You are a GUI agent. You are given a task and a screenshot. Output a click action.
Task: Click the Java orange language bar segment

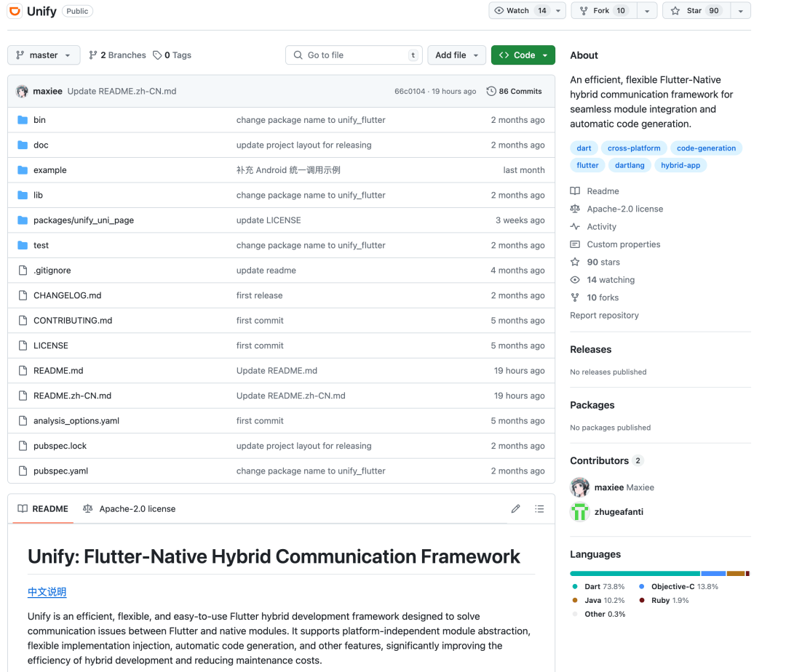point(736,573)
